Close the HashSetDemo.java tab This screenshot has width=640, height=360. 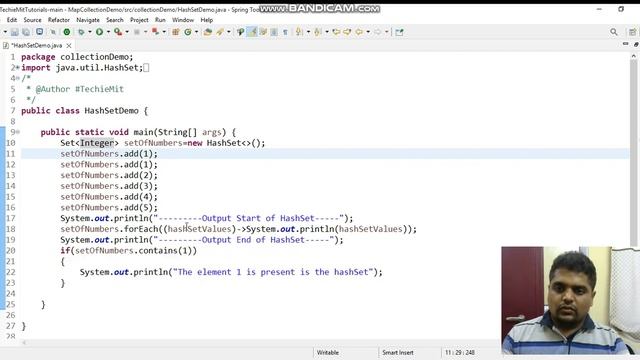tap(69, 46)
